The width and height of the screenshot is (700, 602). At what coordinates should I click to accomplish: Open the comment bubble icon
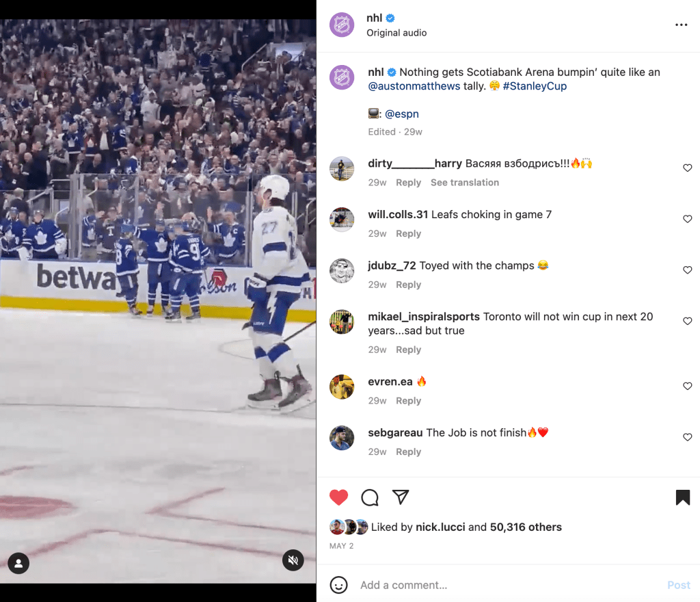(x=370, y=497)
